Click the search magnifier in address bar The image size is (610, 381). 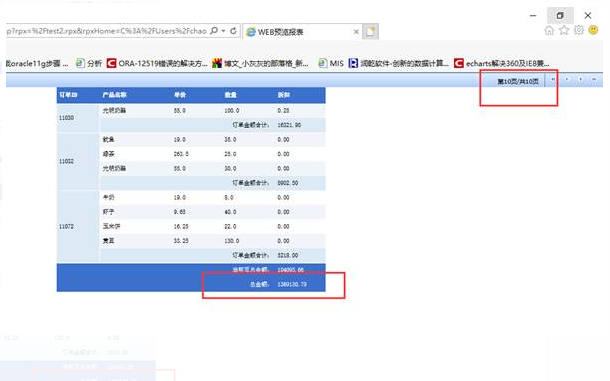click(214, 31)
